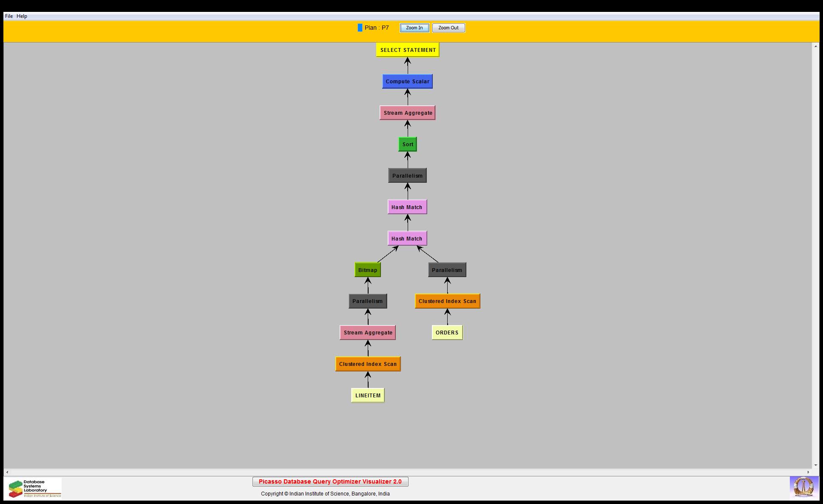823x504 pixels.
Task: Click the upper Hash Match node
Action: pyautogui.click(x=407, y=207)
